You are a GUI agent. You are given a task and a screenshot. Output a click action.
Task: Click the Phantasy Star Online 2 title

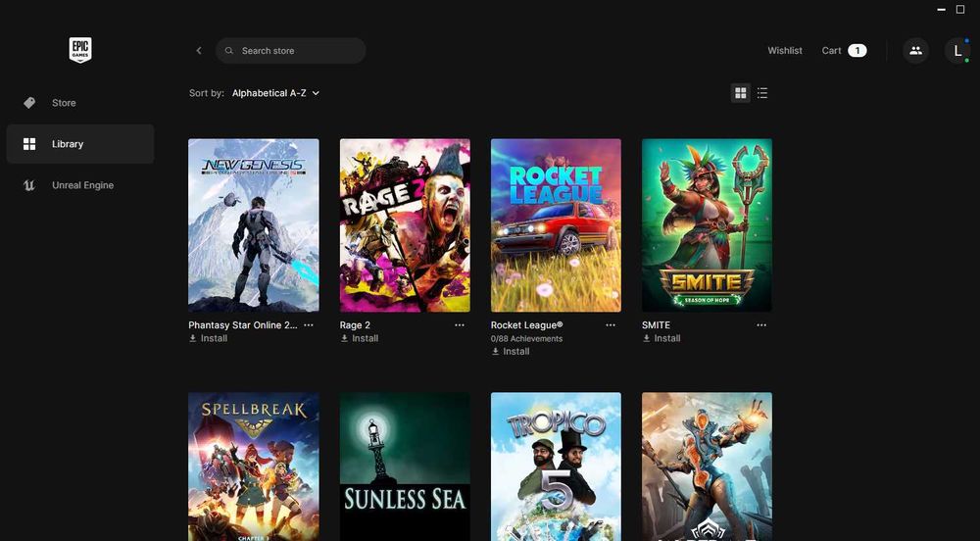click(242, 324)
